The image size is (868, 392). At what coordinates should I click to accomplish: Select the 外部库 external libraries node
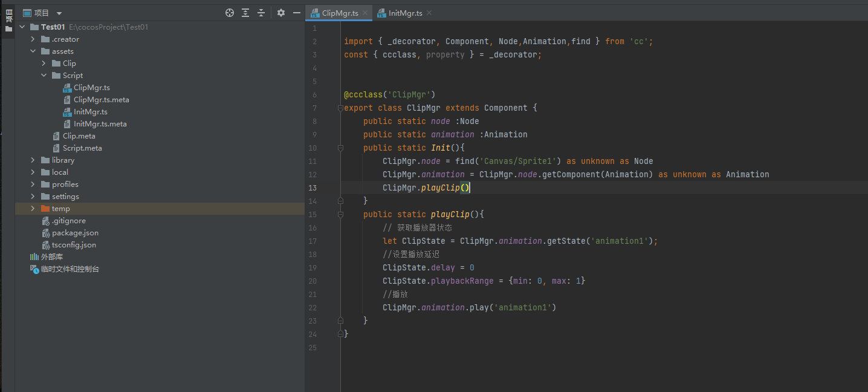[52, 257]
